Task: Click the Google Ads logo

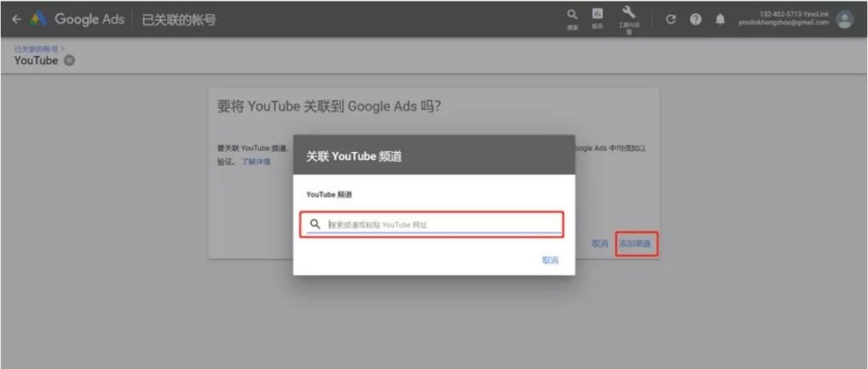Action: pos(40,19)
